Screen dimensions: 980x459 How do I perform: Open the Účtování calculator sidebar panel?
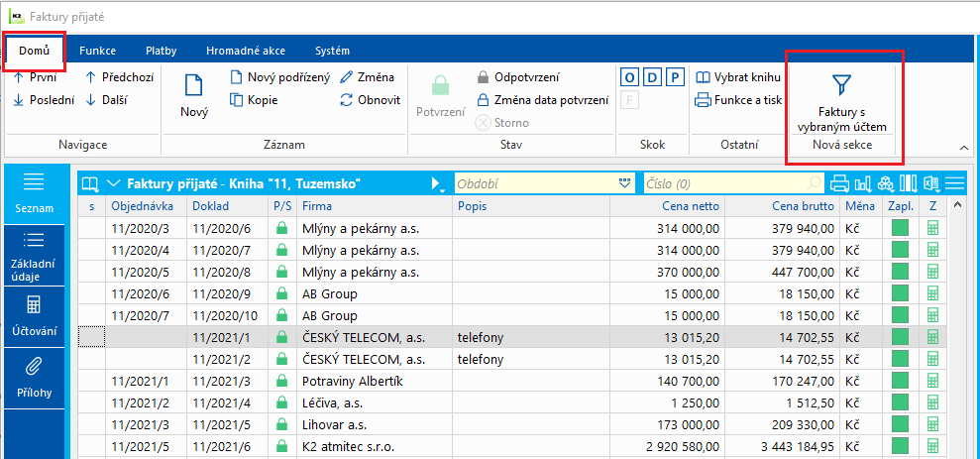click(34, 317)
